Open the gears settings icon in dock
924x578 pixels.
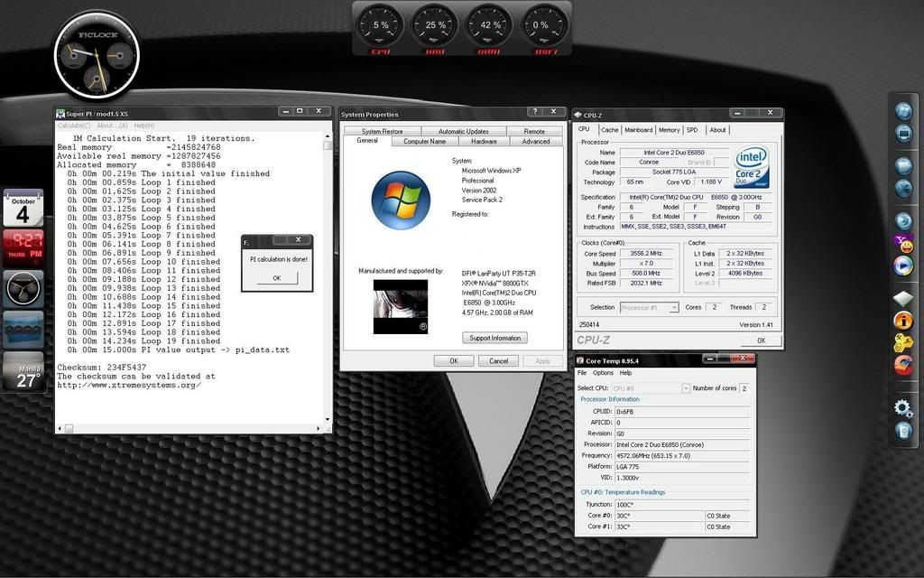[903, 407]
